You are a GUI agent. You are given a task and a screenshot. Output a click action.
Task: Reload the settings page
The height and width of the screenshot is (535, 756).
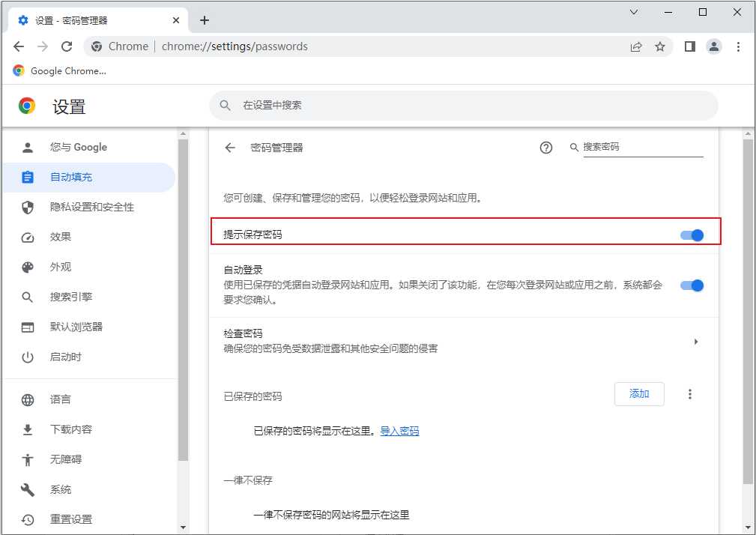click(x=67, y=46)
